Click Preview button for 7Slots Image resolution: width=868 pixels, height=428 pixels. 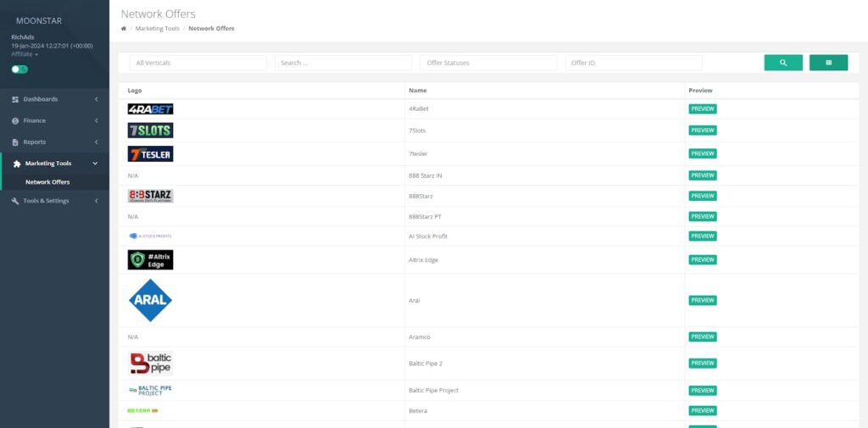(703, 131)
